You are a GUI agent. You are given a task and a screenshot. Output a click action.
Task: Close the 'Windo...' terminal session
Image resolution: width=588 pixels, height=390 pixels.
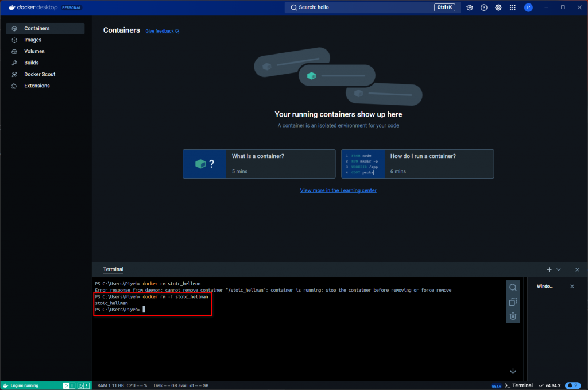pos(572,287)
